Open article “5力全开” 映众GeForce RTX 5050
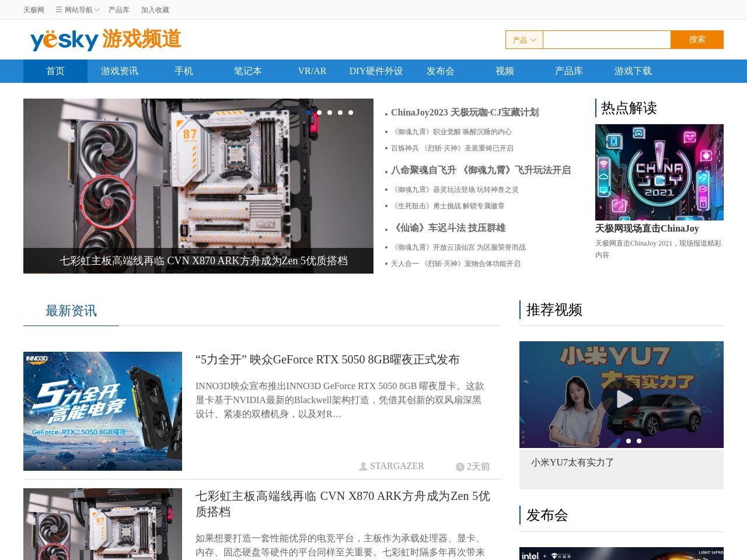Image resolution: width=747 pixels, height=560 pixels. click(x=327, y=360)
